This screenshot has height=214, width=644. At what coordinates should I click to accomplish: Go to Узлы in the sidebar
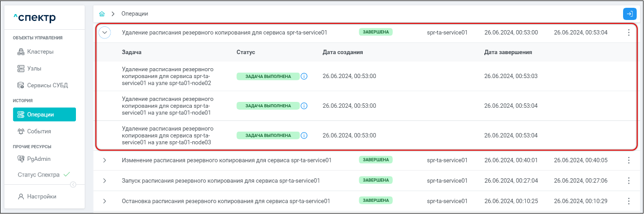click(x=34, y=69)
